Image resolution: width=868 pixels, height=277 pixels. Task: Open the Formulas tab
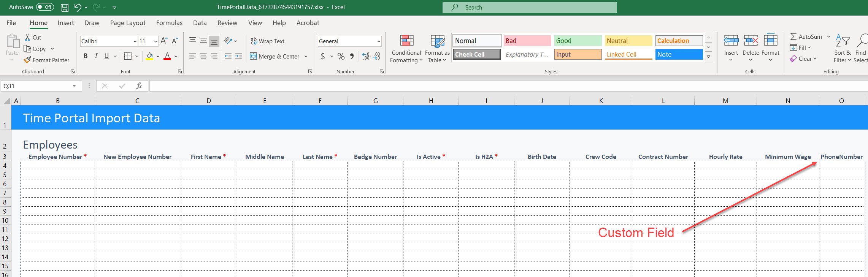click(169, 23)
